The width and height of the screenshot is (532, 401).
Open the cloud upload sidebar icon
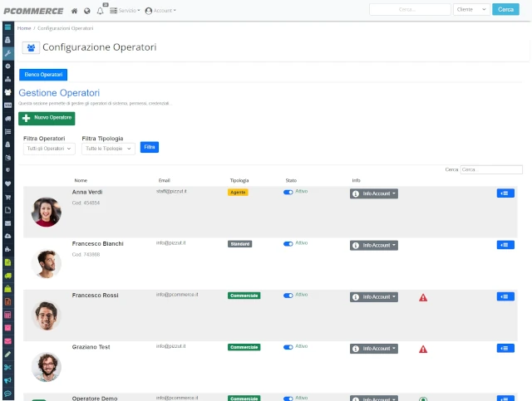(x=7, y=236)
